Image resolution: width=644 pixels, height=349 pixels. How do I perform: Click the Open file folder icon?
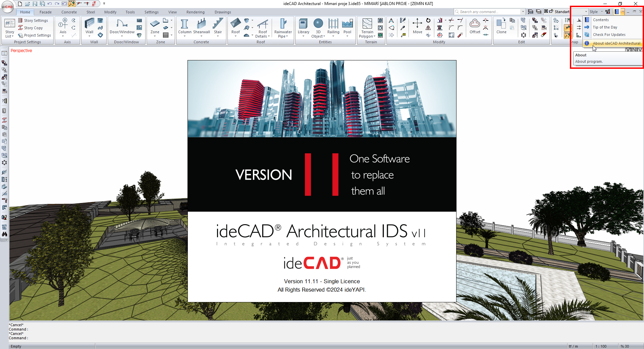[x=28, y=4]
